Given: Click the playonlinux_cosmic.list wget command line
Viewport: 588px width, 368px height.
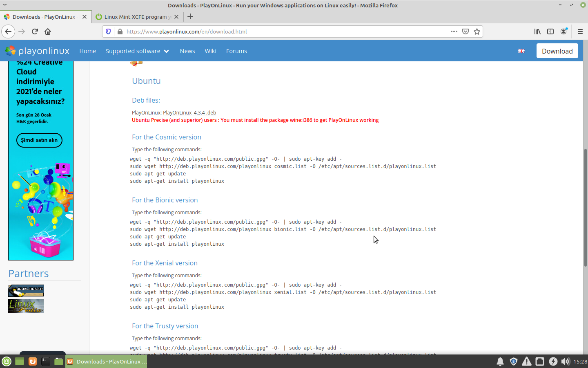Looking at the screenshot, I should [x=283, y=166].
